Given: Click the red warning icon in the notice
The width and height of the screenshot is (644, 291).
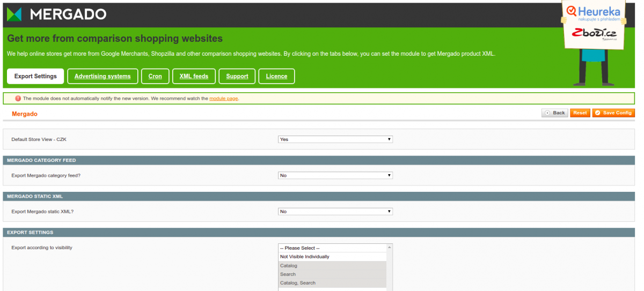Looking at the screenshot, I should coord(18,99).
